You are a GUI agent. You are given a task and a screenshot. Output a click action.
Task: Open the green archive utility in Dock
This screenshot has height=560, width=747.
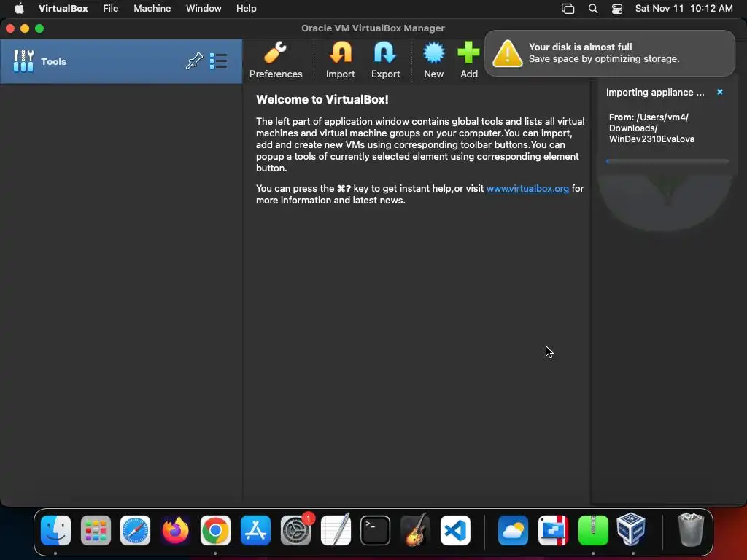(x=593, y=530)
